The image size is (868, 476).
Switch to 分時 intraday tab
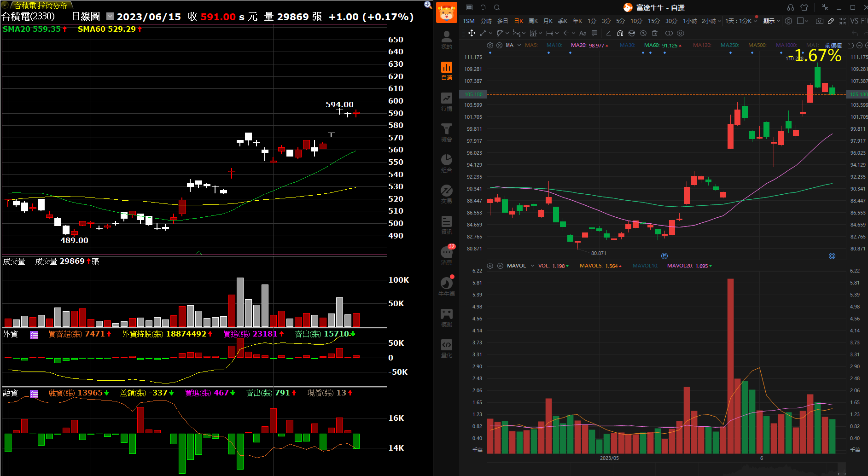486,21
